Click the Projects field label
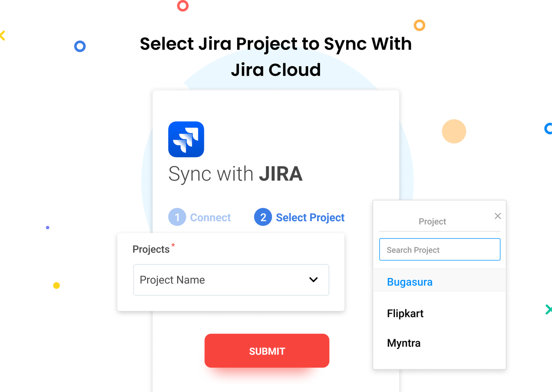The height and width of the screenshot is (392, 552). point(151,249)
